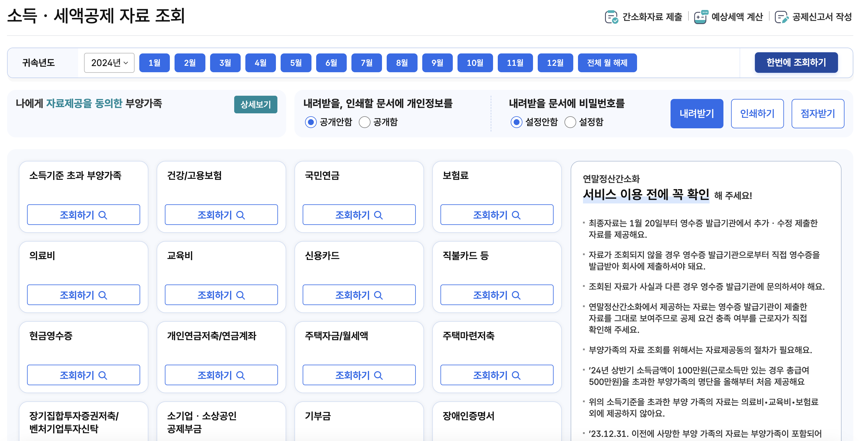Click 조회하기 under 신용카드
Image resolution: width=868 pixels, height=441 pixels.
359,295
